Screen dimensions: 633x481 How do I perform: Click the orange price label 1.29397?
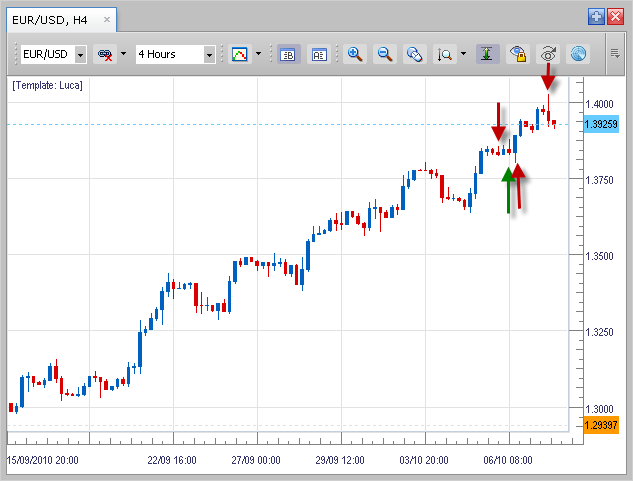(601, 425)
